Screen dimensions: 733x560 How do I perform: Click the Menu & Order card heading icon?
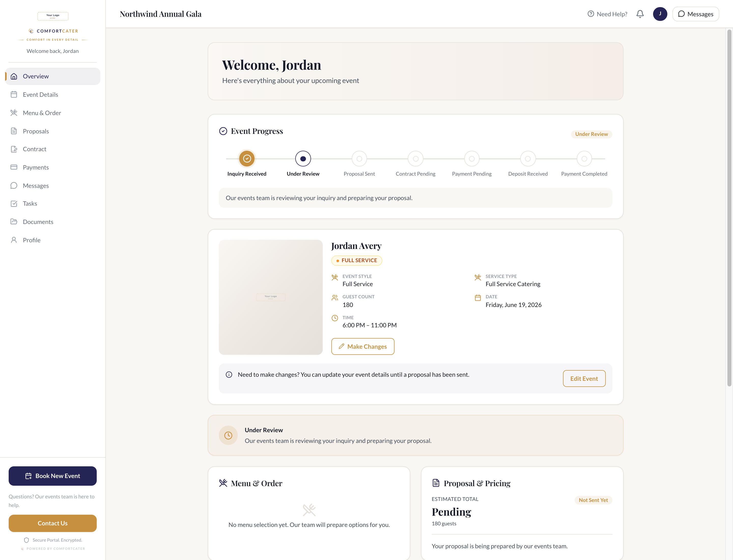(223, 483)
